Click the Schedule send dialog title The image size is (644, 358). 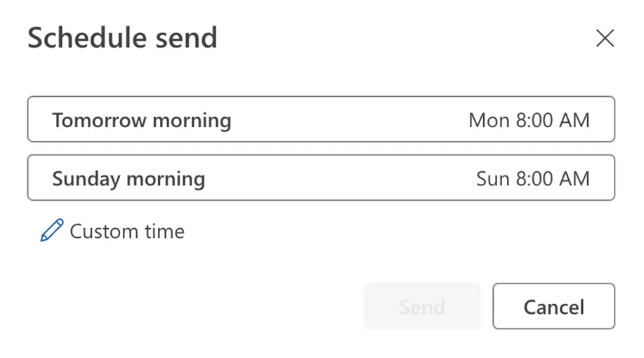click(122, 38)
